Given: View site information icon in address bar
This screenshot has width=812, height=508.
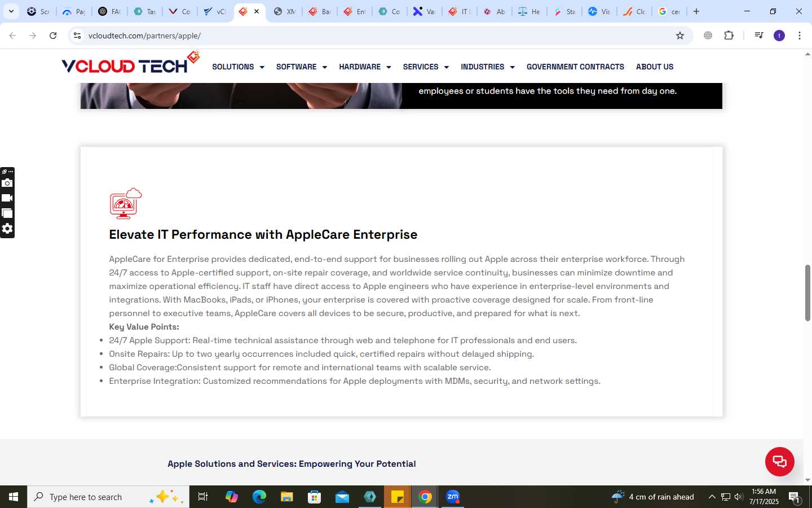Looking at the screenshot, I should pyautogui.click(x=77, y=36).
